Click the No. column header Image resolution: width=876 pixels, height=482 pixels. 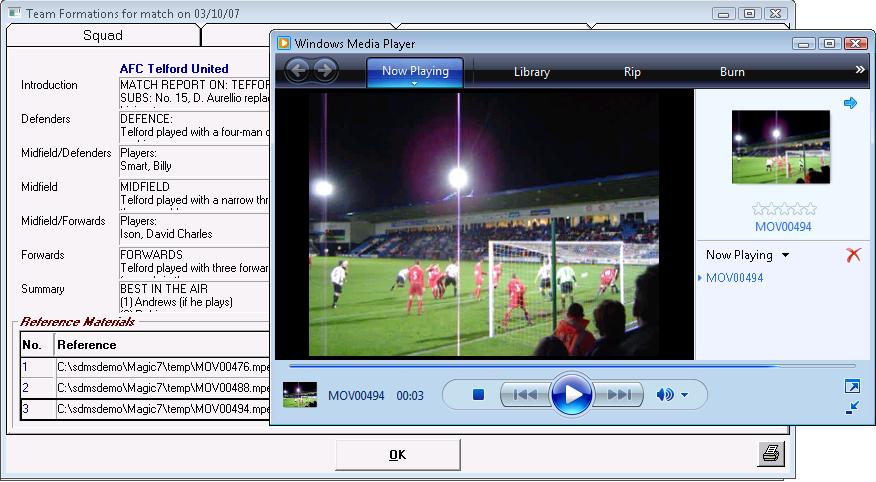[37, 345]
